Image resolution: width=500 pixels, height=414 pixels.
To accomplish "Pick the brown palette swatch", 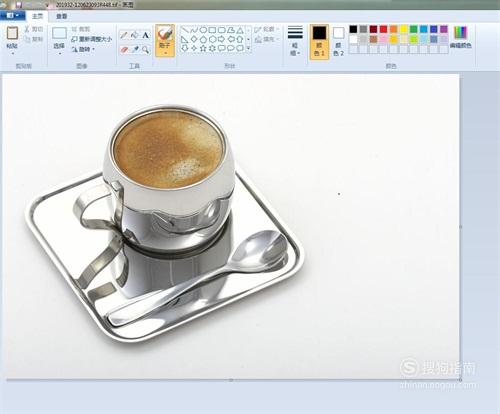I will click(x=373, y=39).
